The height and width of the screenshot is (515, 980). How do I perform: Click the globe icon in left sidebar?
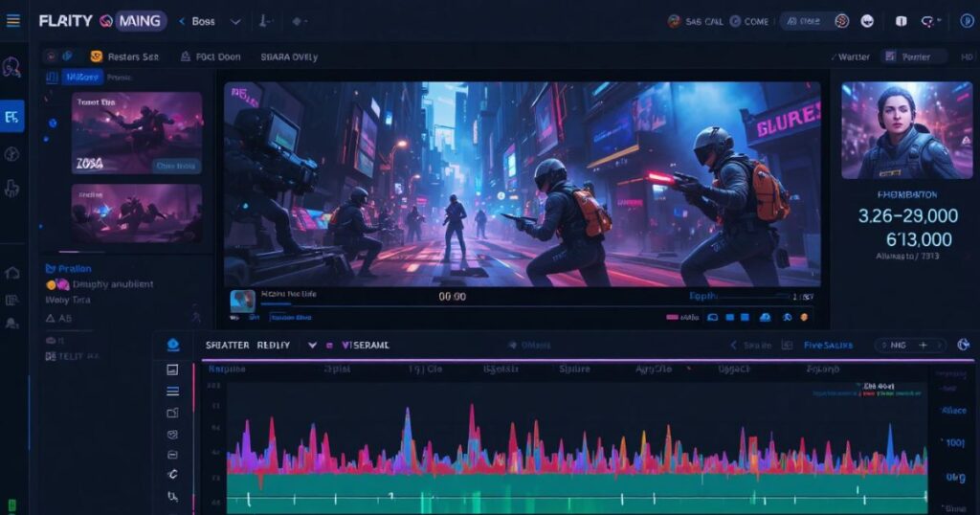pyautogui.click(x=11, y=154)
